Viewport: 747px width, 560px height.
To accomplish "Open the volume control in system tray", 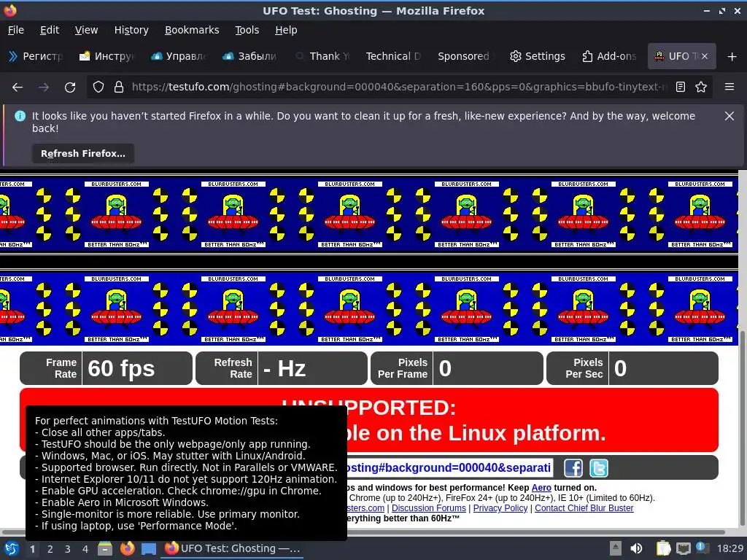I will click(x=636, y=548).
